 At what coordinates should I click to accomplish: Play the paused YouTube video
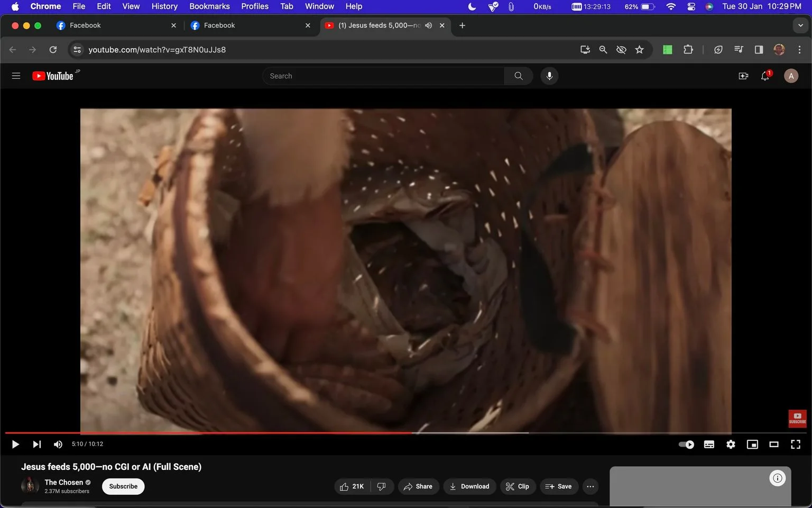coord(15,444)
